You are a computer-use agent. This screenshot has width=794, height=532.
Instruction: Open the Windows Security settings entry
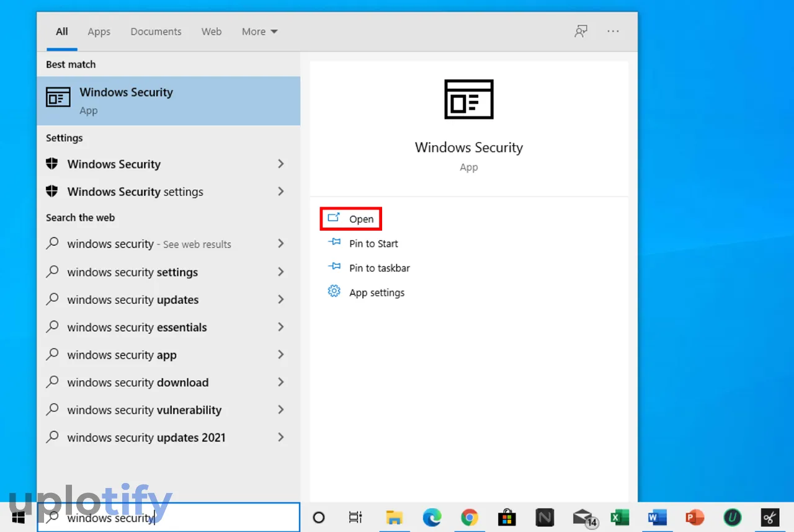click(169, 164)
